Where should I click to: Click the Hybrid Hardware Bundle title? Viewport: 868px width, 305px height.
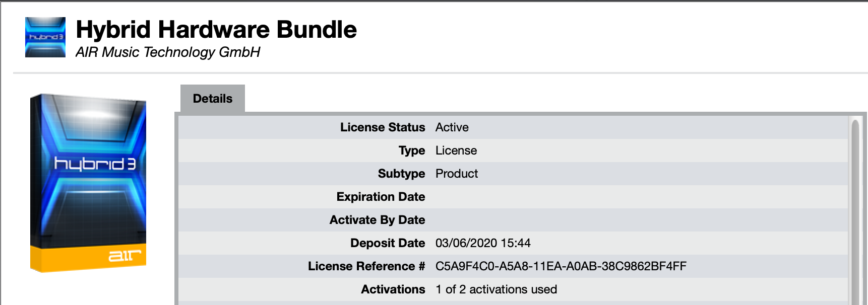coord(216,30)
